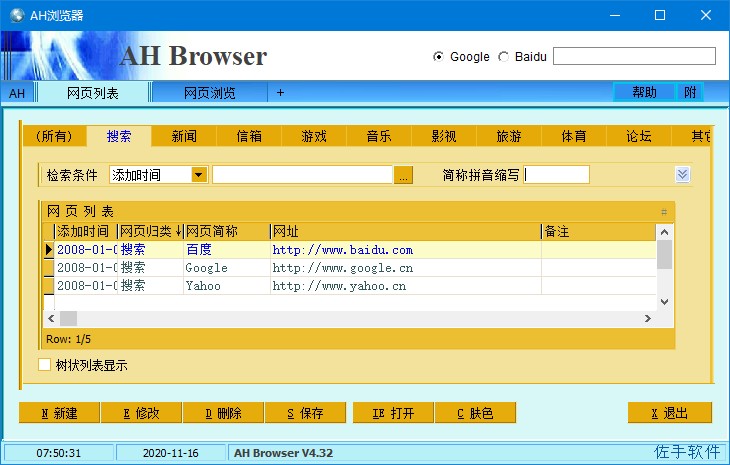
Task: Click the 备注 column header
Action: pos(598,231)
